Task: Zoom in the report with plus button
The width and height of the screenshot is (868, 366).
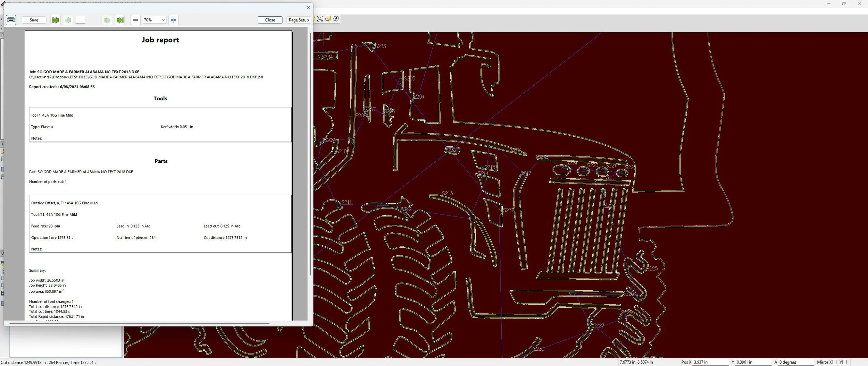Action: click(x=174, y=20)
